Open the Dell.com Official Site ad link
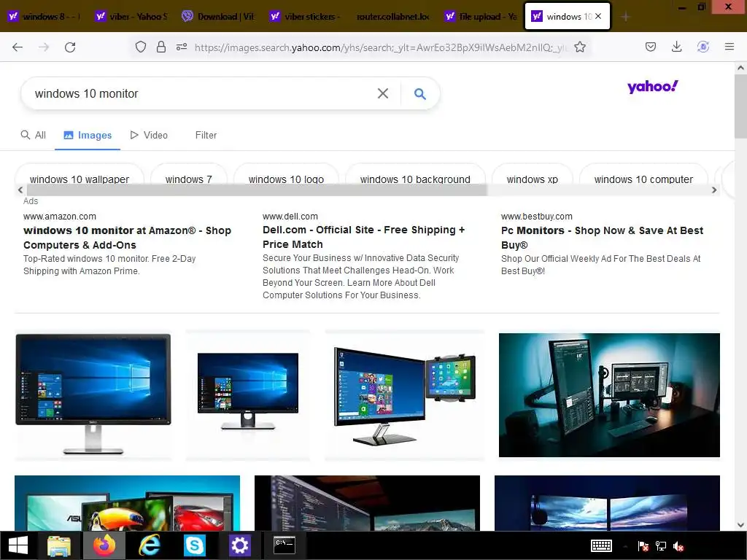The image size is (747, 560). pyautogui.click(x=363, y=237)
